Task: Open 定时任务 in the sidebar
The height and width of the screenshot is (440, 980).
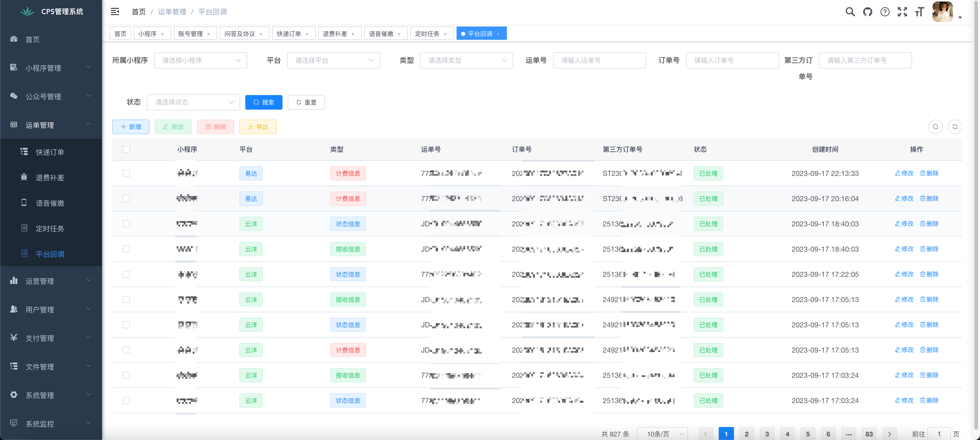Action: click(51, 228)
